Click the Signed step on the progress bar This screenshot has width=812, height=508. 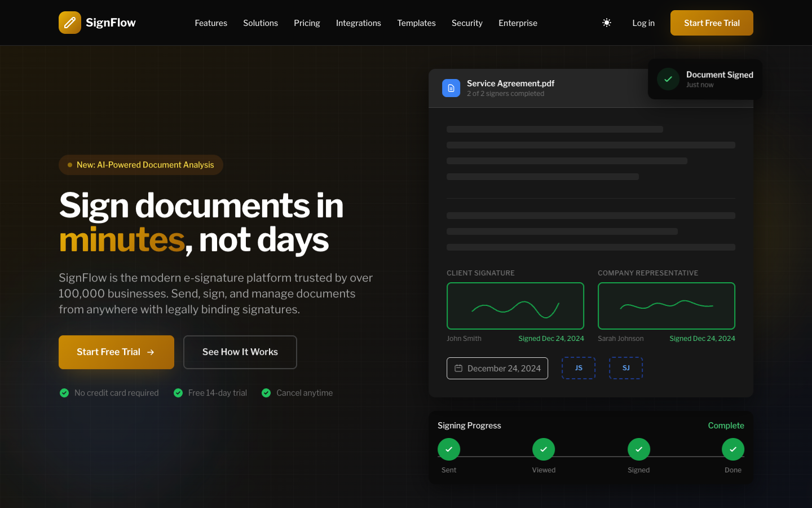point(638,449)
